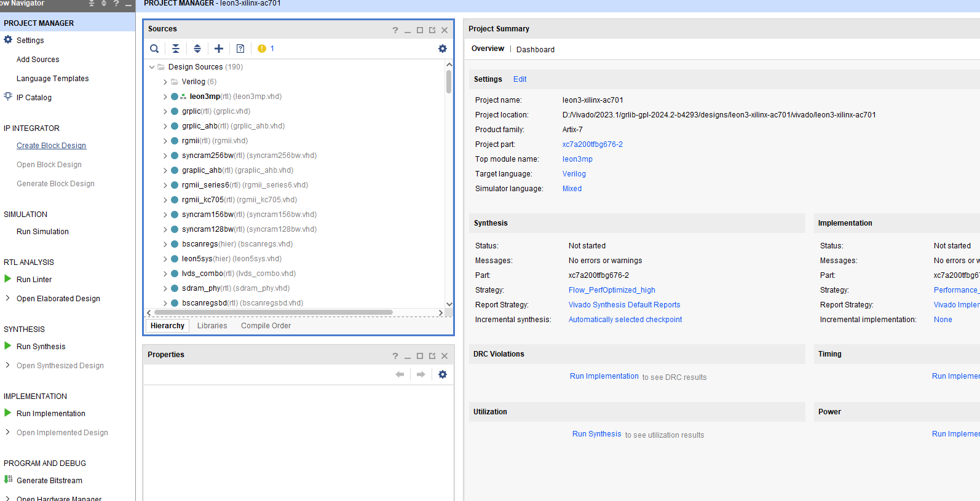Click the file info question-mark icon in Sources
The image size is (980, 501).
240,49
